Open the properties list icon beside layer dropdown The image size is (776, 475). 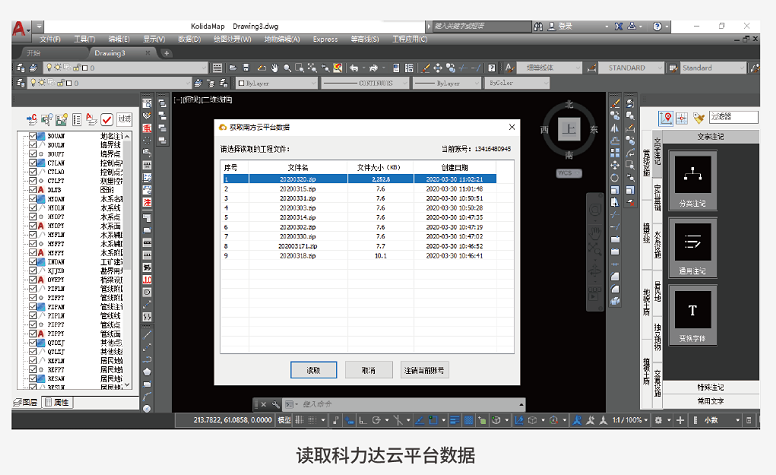217,68
